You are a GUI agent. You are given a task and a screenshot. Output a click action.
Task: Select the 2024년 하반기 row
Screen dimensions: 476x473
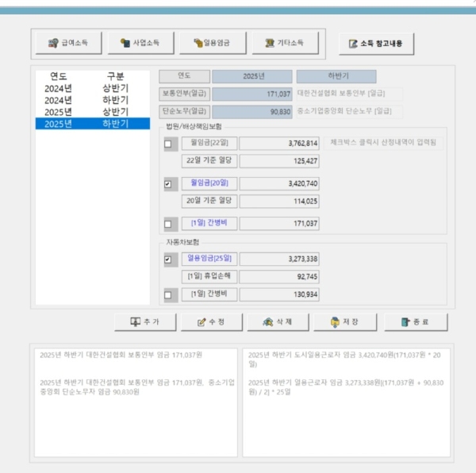tap(93, 100)
